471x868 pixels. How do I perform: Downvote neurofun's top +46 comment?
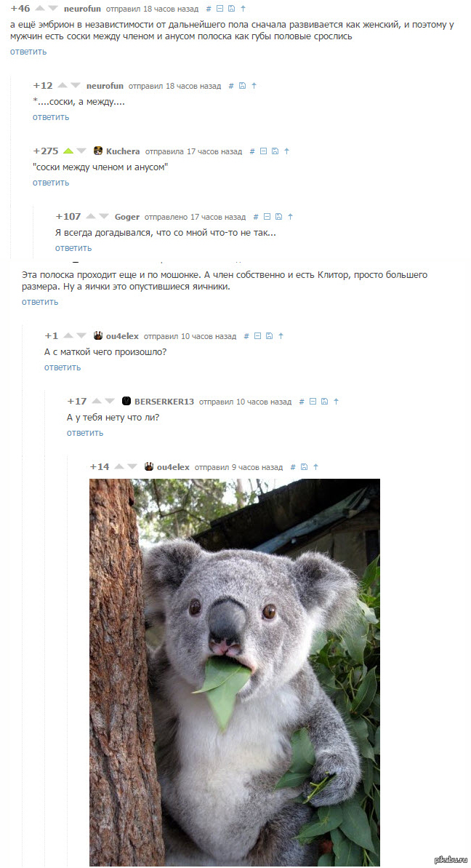coord(52,9)
